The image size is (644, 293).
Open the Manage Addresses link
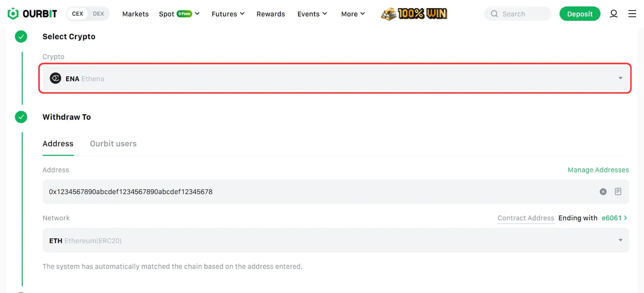tap(598, 170)
